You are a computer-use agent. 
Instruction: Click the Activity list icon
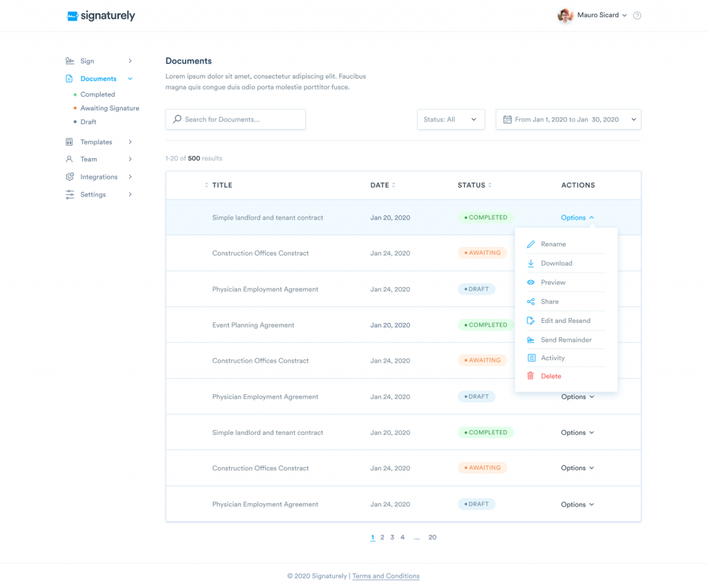[x=531, y=358]
